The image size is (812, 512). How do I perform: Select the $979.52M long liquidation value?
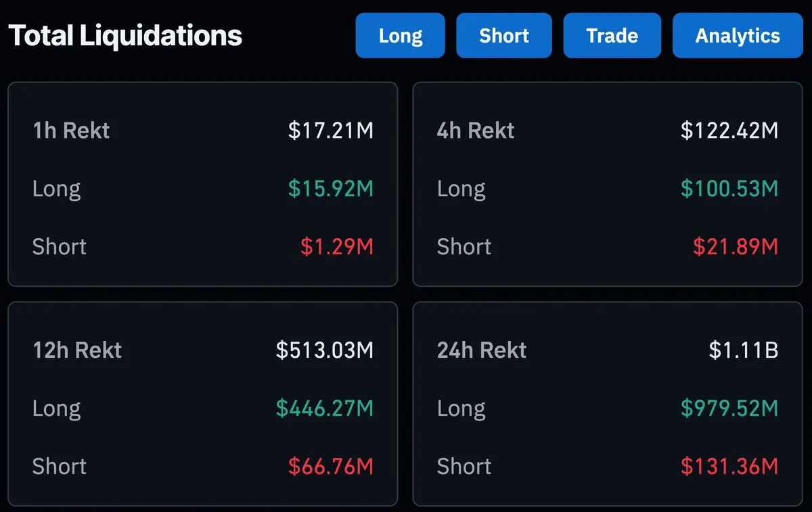[x=729, y=408]
